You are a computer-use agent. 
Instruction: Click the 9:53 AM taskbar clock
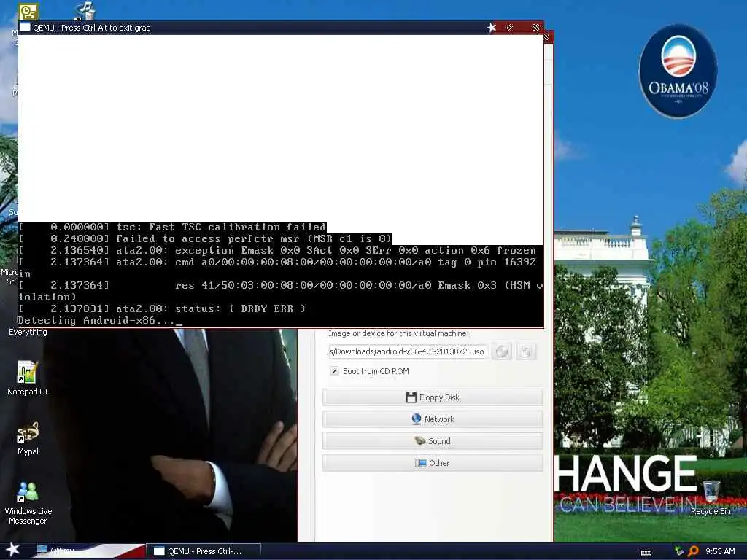pos(720,551)
